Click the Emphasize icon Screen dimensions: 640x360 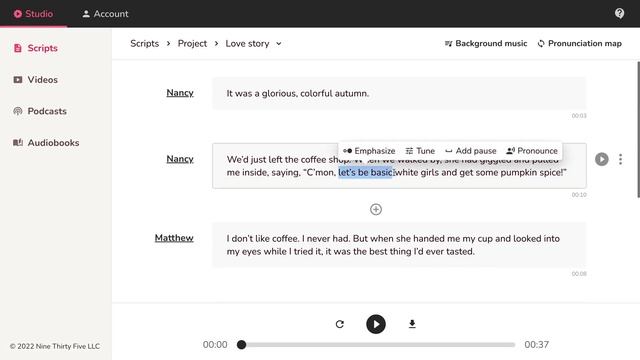[x=347, y=151]
